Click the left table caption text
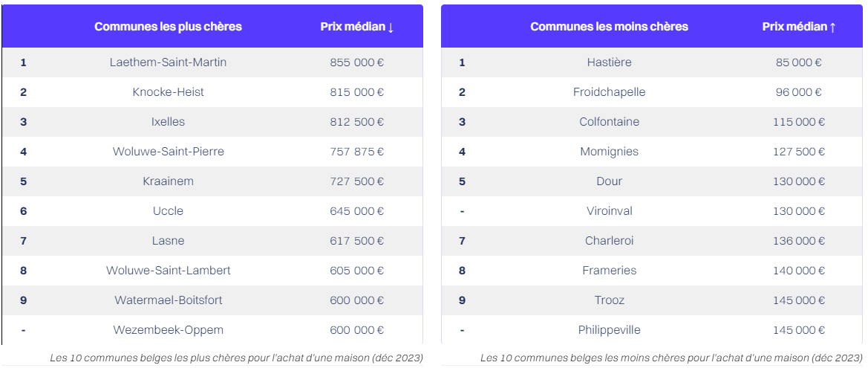 [236, 358]
